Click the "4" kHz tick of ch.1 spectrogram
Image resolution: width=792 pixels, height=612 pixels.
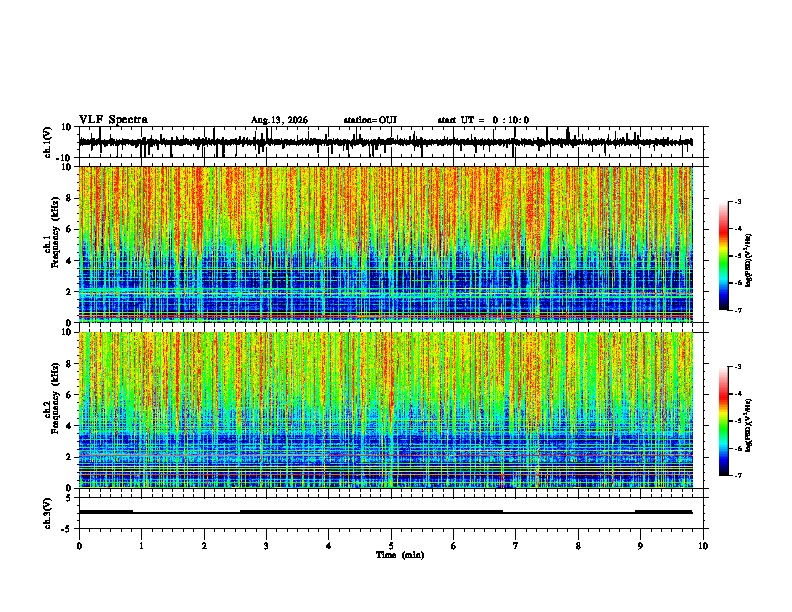point(69,261)
